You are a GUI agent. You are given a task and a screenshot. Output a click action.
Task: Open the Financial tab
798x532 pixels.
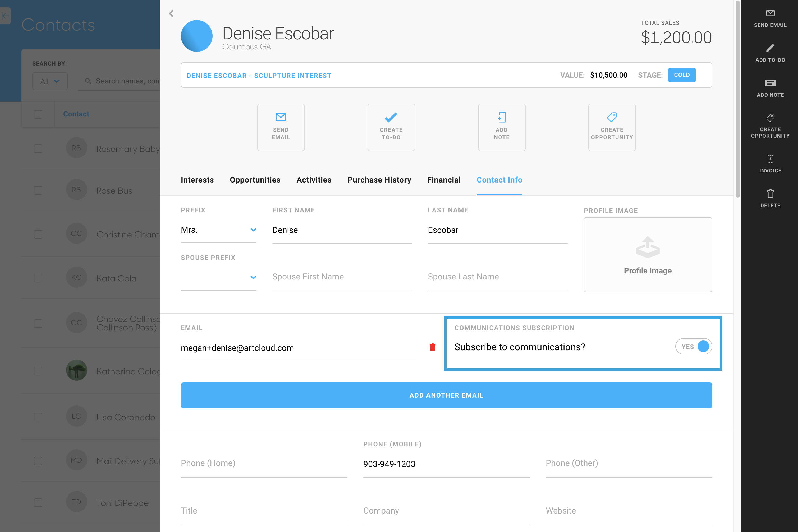443,180
